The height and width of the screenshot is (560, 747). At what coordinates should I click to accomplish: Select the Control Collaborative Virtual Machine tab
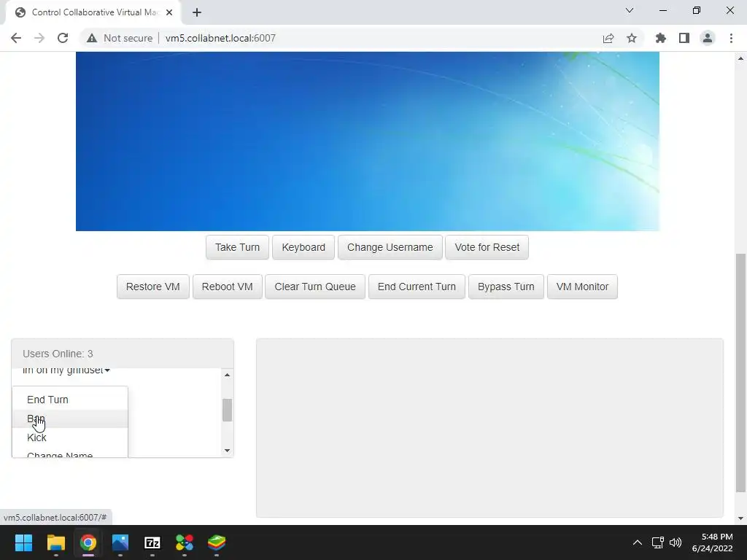coord(93,12)
